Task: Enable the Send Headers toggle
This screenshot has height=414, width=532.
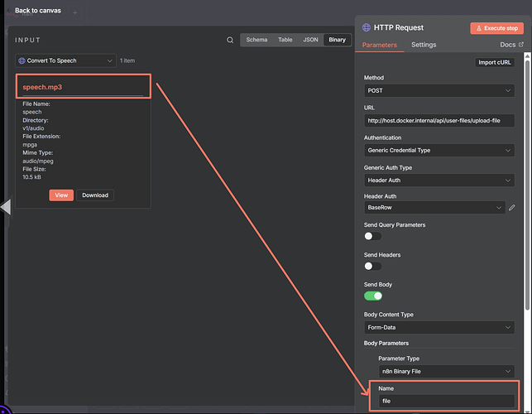Action: [x=373, y=266]
